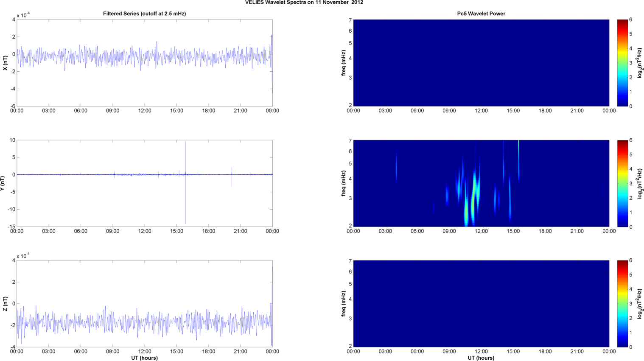The image size is (644, 361).
Task: Click the 15:00 tick under the Y series plot
Action: pyautogui.click(x=176, y=231)
